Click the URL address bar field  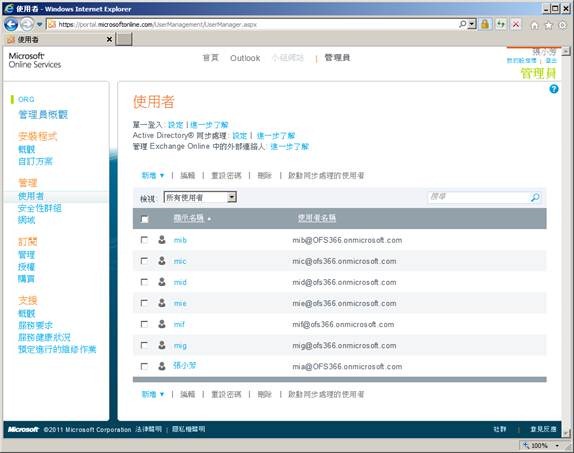point(253,25)
